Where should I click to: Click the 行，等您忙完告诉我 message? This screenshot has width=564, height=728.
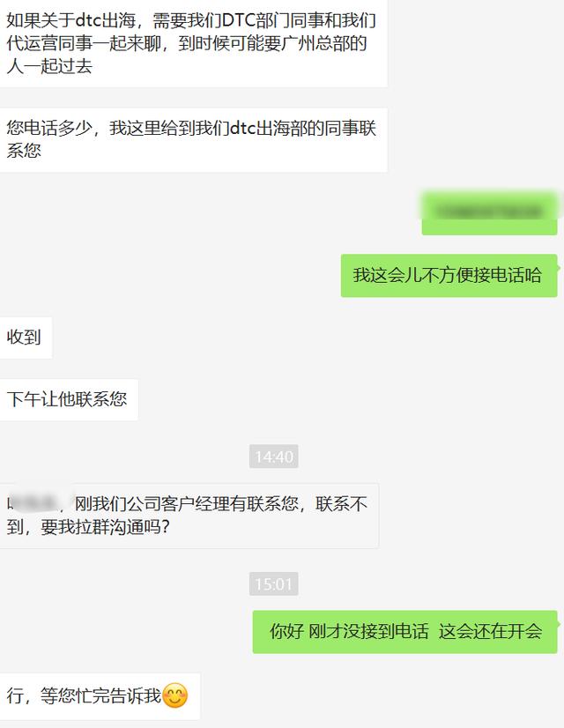click(100, 696)
